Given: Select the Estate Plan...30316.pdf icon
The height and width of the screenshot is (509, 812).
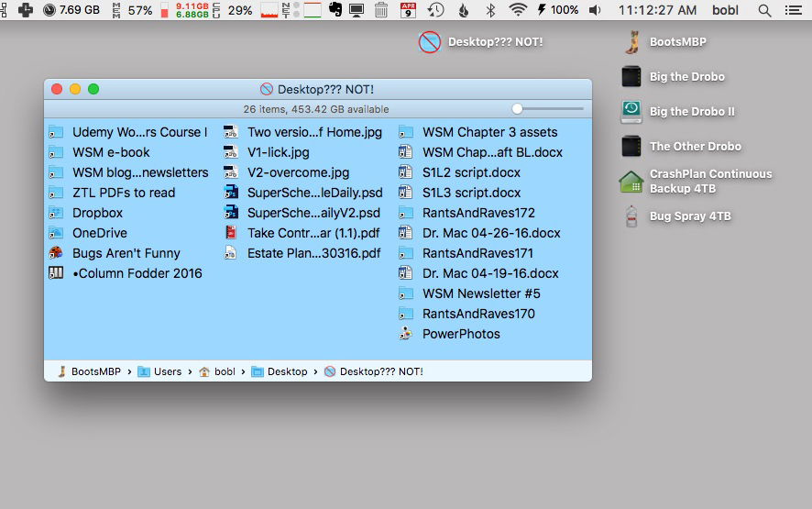Looking at the screenshot, I should coord(231,253).
